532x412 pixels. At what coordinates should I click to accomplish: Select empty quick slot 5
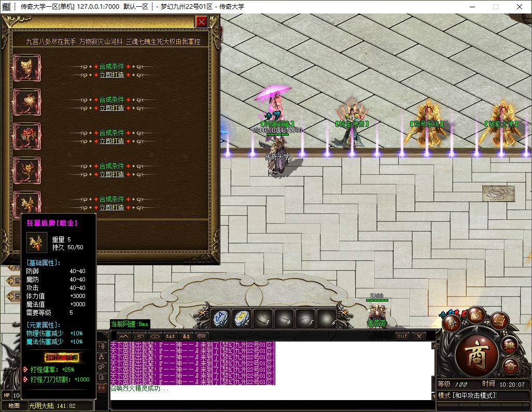[305, 318]
